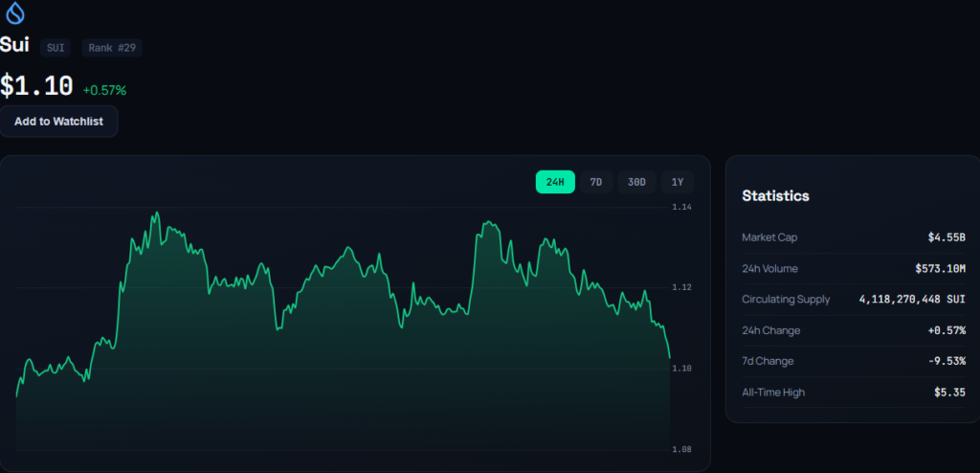
Task: Click the Circulating Supply label
Action: 786,299
